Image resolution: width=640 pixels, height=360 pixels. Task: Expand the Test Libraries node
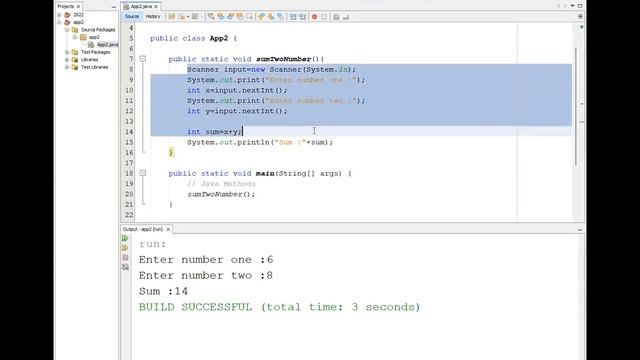[x=67, y=67]
